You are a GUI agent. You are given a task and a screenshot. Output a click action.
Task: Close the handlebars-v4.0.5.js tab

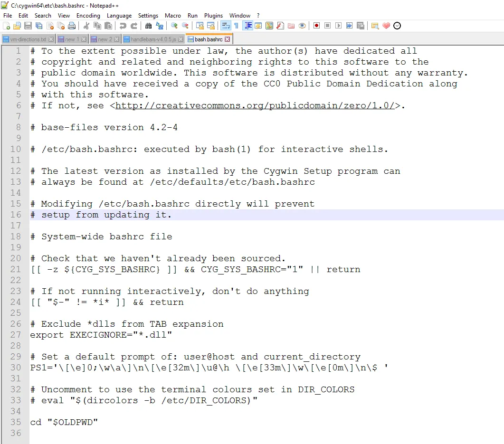(181, 39)
